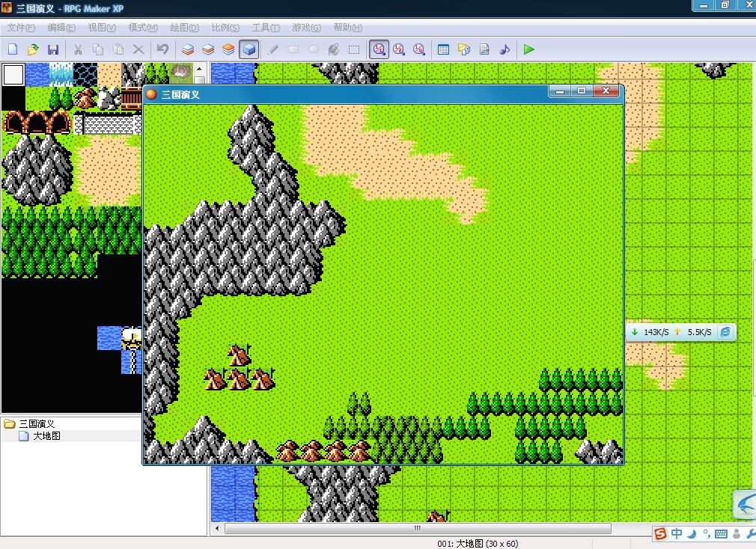Open the 游戏(G) menu
756x549 pixels.
(306, 28)
